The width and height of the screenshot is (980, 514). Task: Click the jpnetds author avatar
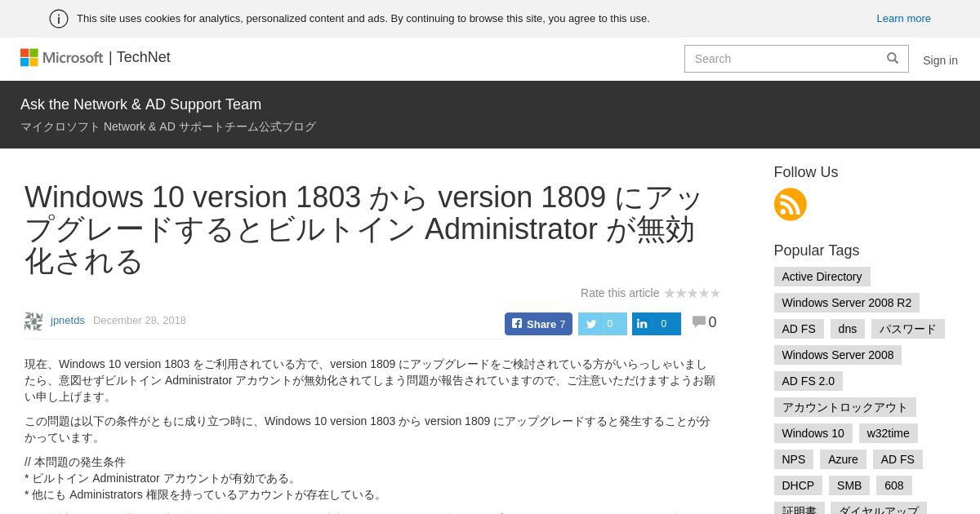(x=33, y=321)
